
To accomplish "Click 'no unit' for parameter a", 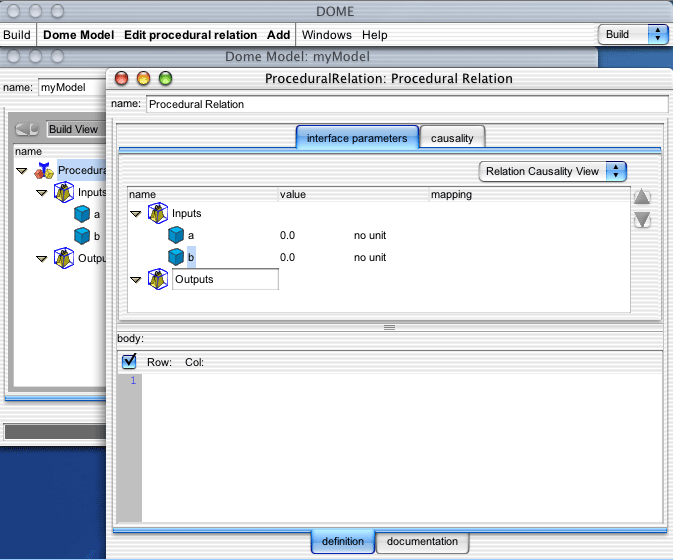I will [x=370, y=235].
